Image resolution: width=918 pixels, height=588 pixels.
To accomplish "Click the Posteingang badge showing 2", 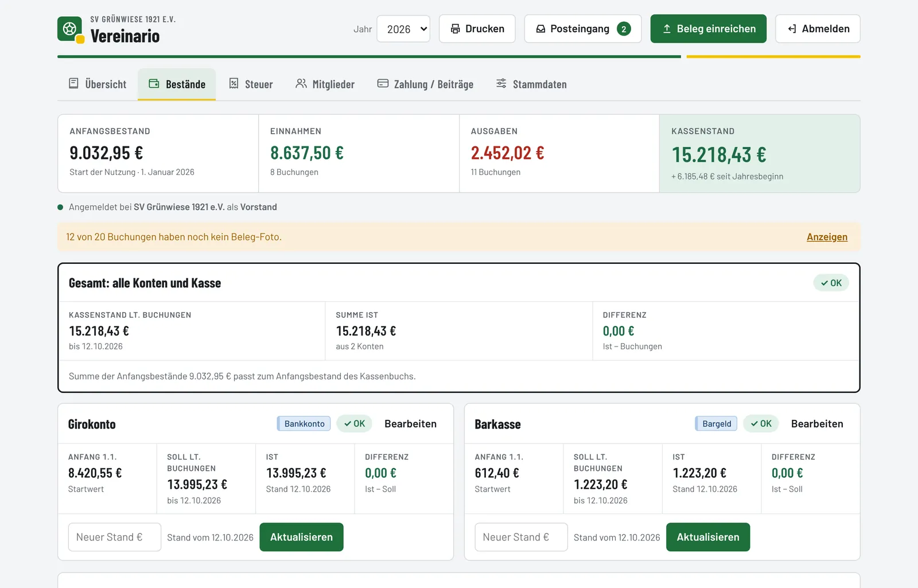I will [x=624, y=29].
